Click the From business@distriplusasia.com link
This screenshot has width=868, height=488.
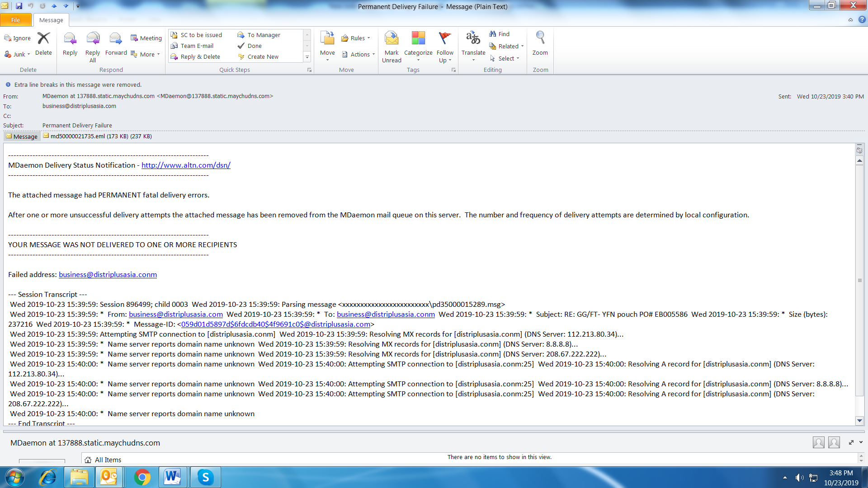tap(176, 314)
